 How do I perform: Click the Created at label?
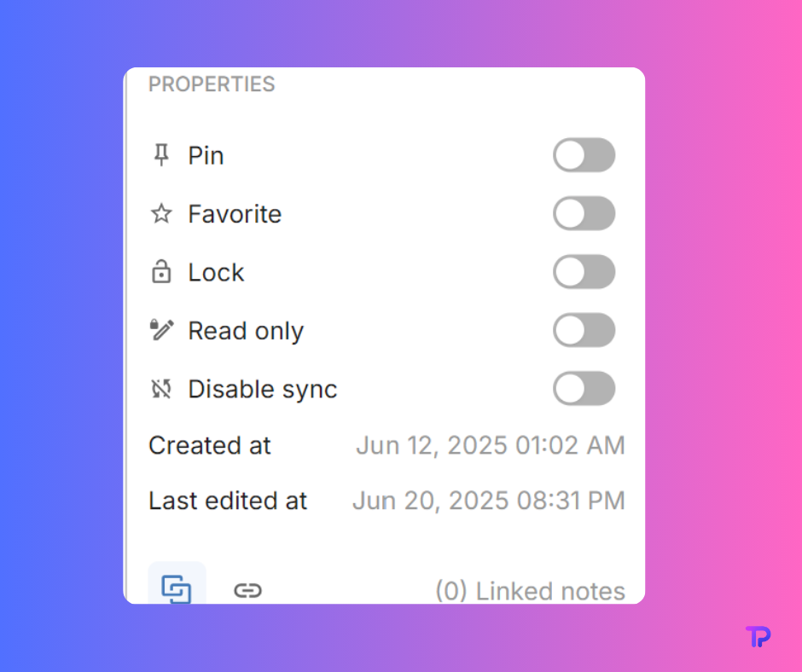[x=210, y=445]
